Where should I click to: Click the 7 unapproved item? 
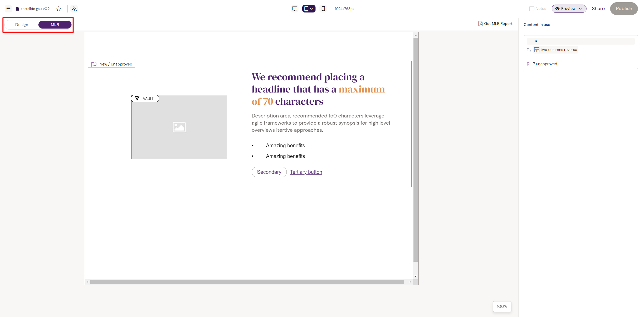pos(545,64)
